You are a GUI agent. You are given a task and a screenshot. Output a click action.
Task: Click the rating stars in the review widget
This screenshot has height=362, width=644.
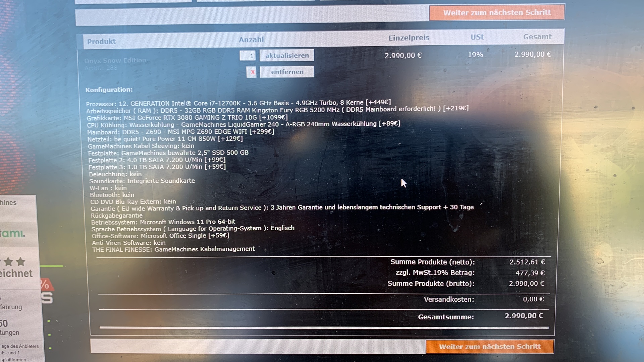click(x=14, y=262)
